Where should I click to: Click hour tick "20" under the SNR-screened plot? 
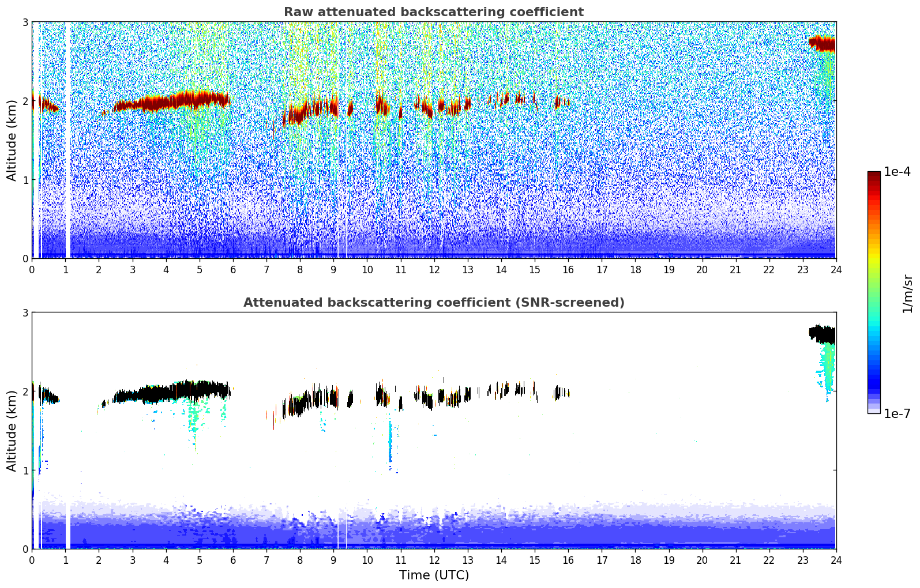(x=702, y=560)
